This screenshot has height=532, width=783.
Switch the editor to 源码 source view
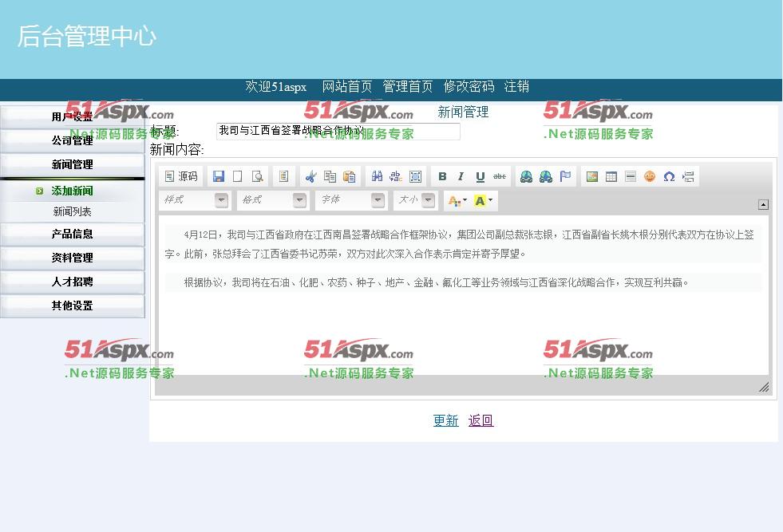tap(181, 176)
